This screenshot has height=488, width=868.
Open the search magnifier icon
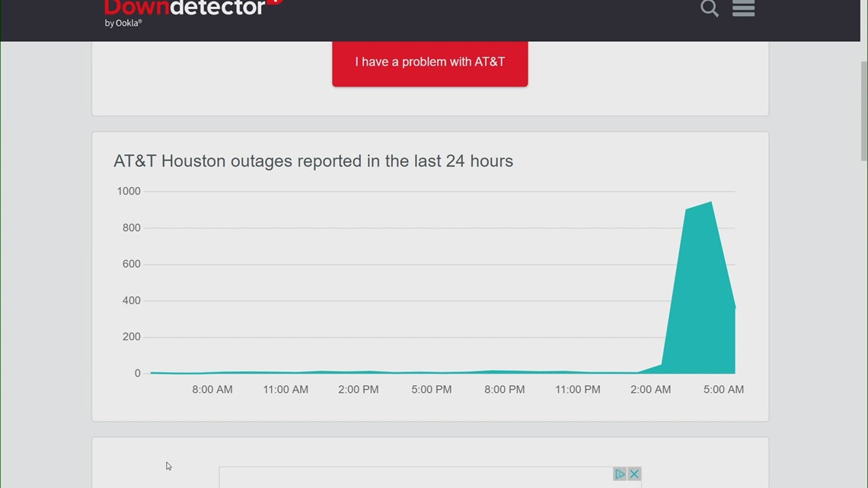pos(709,8)
